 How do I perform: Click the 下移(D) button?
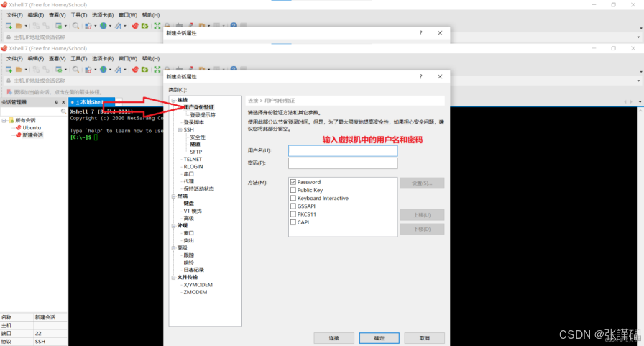point(422,229)
